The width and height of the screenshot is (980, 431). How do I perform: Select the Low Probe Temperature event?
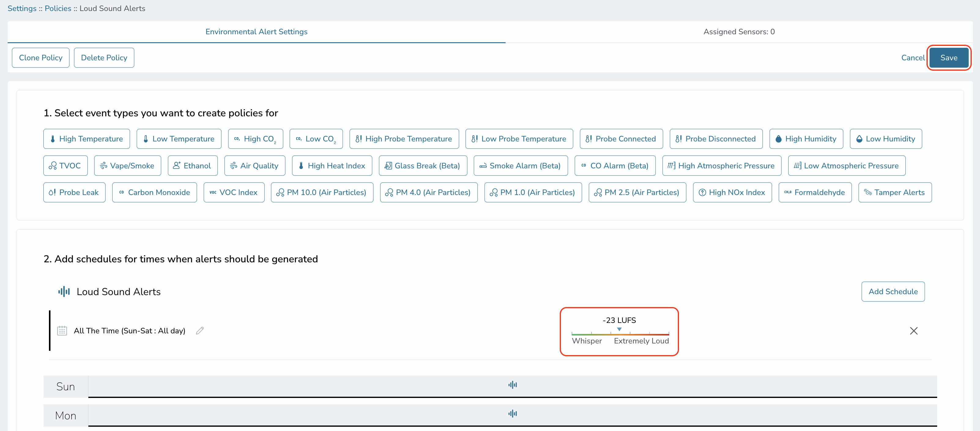[x=519, y=139]
